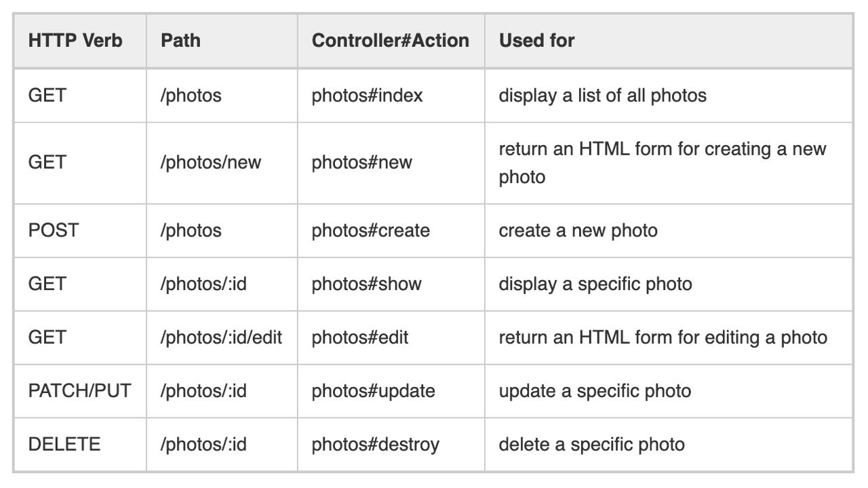The width and height of the screenshot is (868, 488).
Task: Click the Controller#Action column header
Action: click(391, 41)
